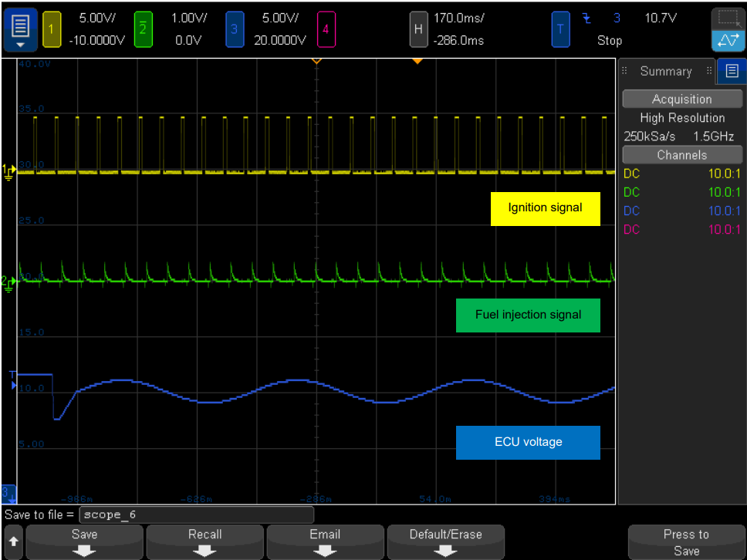The image size is (747, 560).
Task: Open sidebar list icon next to Summary
Action: pyautogui.click(x=732, y=72)
